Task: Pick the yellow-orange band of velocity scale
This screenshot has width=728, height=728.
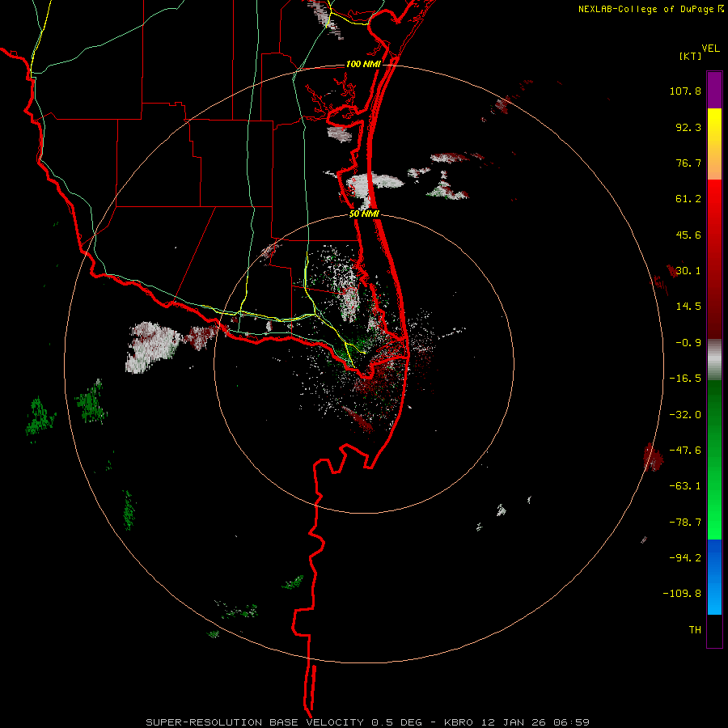Action: point(714,144)
